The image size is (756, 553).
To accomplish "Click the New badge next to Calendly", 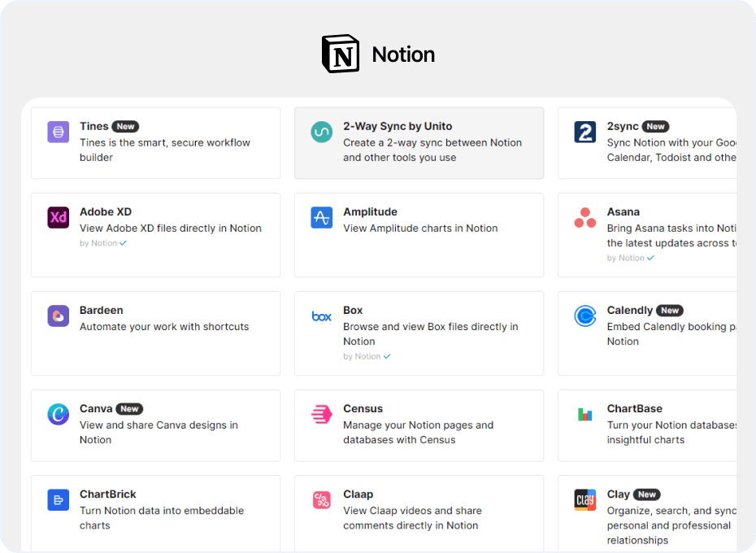I will (x=670, y=311).
